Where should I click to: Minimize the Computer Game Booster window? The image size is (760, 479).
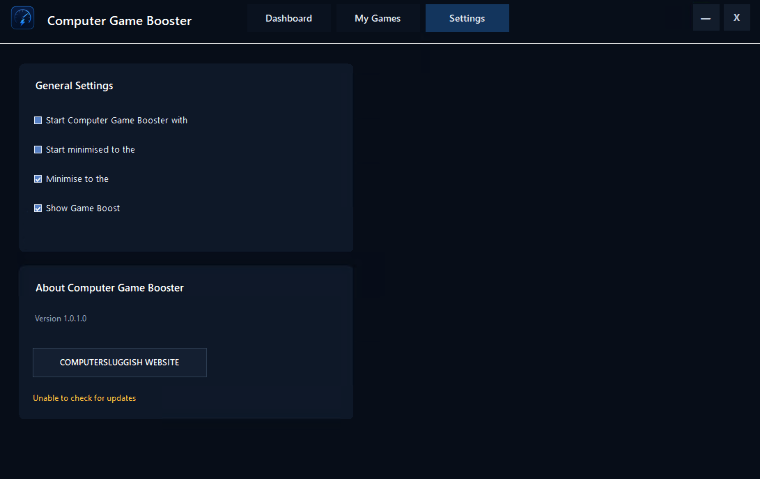[x=706, y=18]
